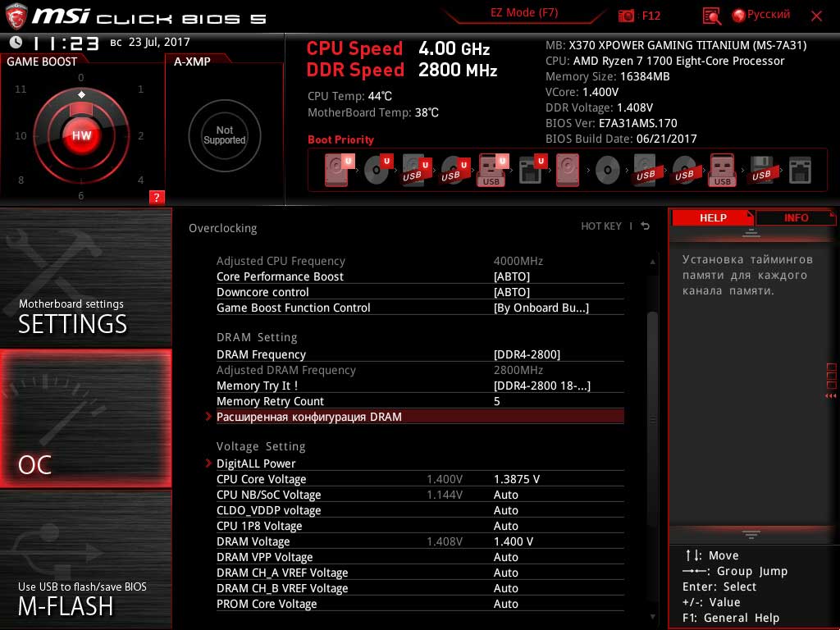Select the UEFI USB CD/DVD boot icon
Screen dimensions: 840x630
455,170
